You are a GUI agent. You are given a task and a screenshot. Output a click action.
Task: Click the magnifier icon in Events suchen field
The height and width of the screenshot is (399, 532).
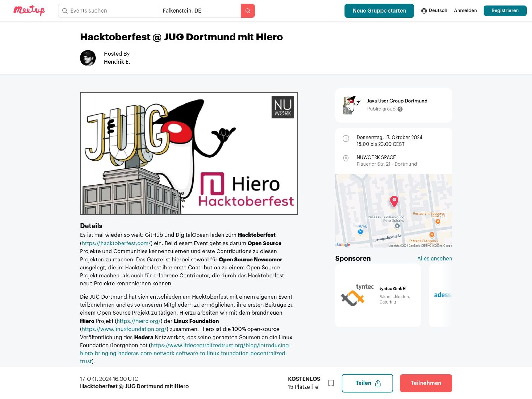click(x=65, y=11)
